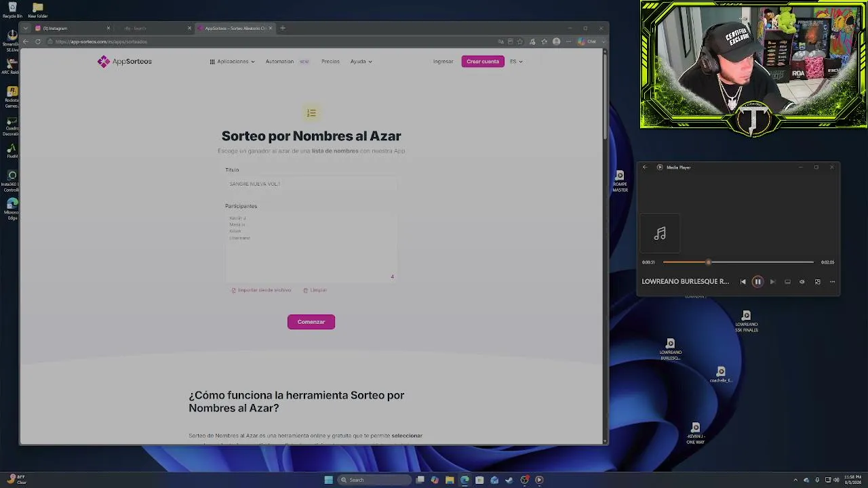Open the ES language selector
The width and height of the screenshot is (868, 488).
click(516, 62)
